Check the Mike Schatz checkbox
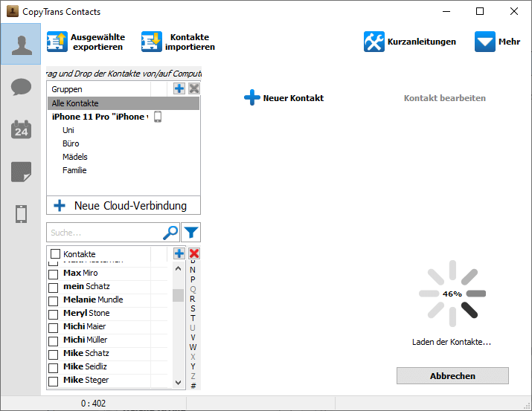 pos(54,355)
